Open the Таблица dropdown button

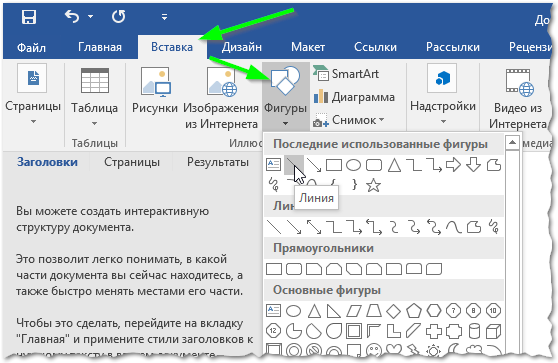click(x=94, y=96)
